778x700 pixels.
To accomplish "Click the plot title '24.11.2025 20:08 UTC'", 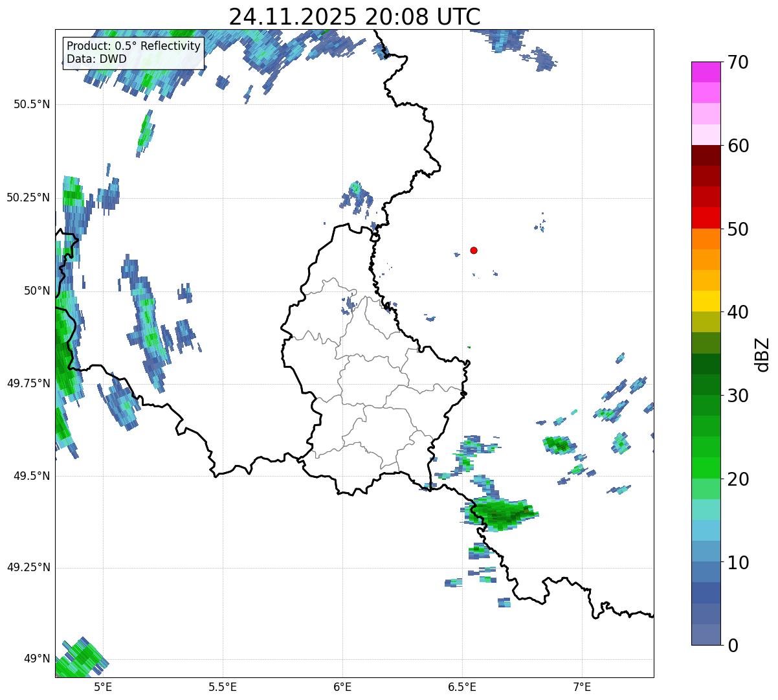I will (x=355, y=17).
